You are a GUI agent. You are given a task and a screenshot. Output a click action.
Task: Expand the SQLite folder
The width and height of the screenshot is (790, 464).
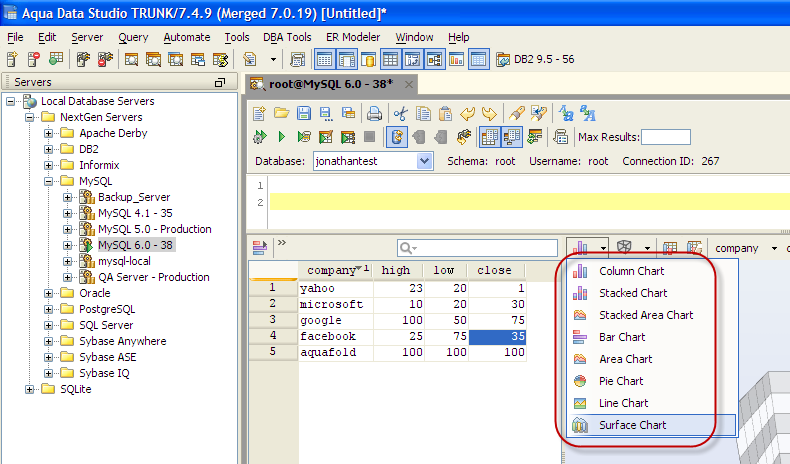tap(30, 389)
